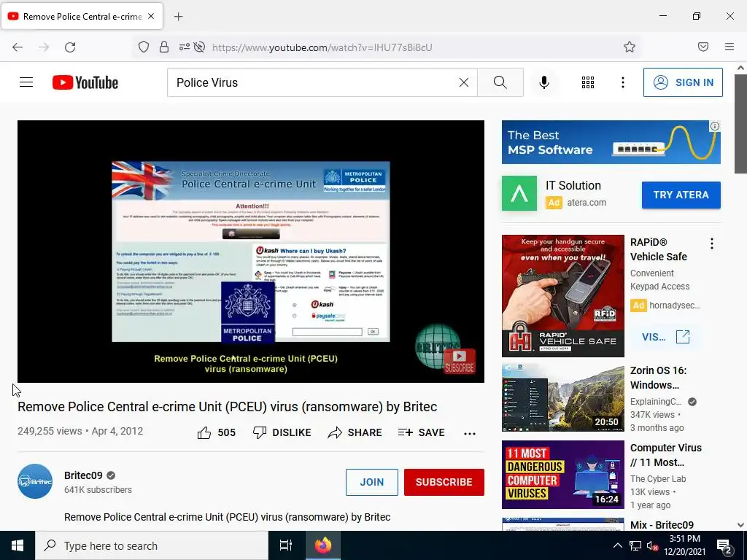Show hidden system tray icons
The image size is (747, 560).
click(x=617, y=545)
